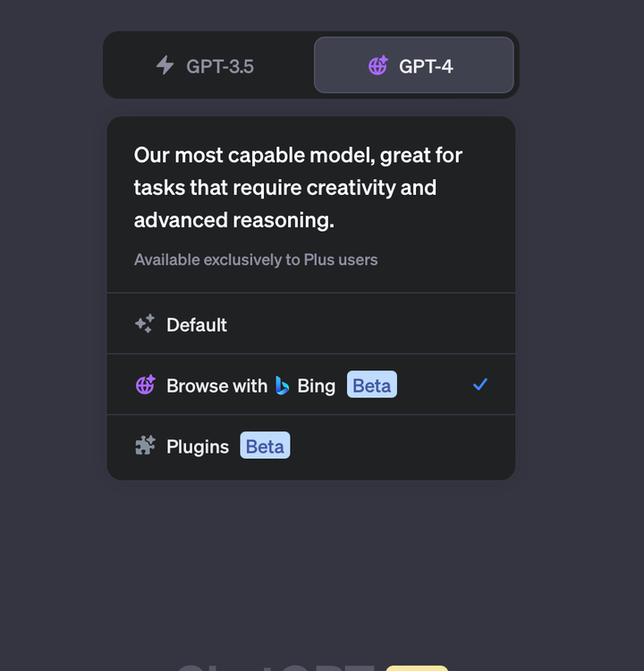Click the sparkles icon beside Default
Viewport: 644px width, 671px height.
coord(144,324)
